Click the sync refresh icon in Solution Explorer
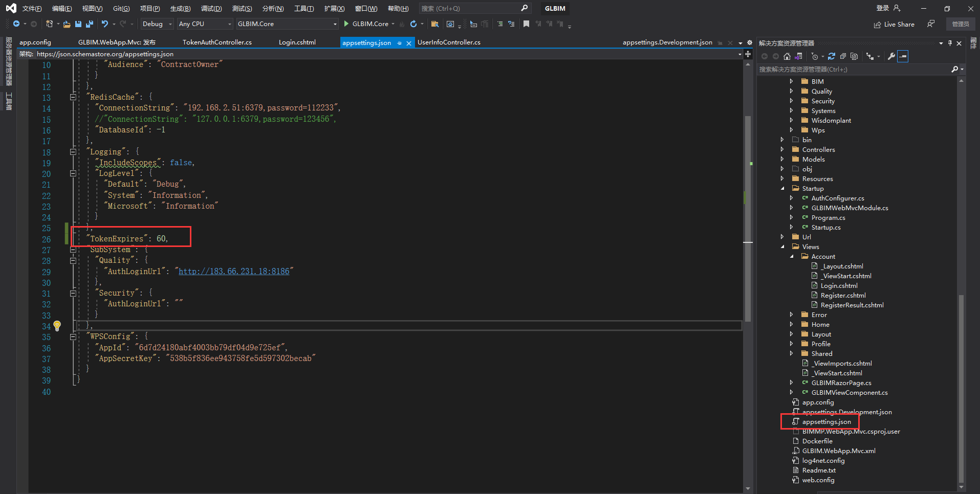Screen dimensions: 980x494 pos(832,56)
